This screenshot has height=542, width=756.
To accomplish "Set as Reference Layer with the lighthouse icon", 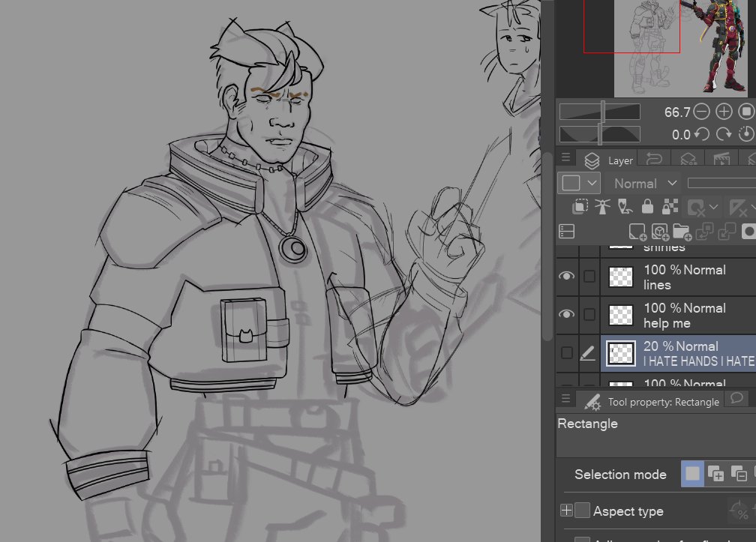I will point(601,208).
